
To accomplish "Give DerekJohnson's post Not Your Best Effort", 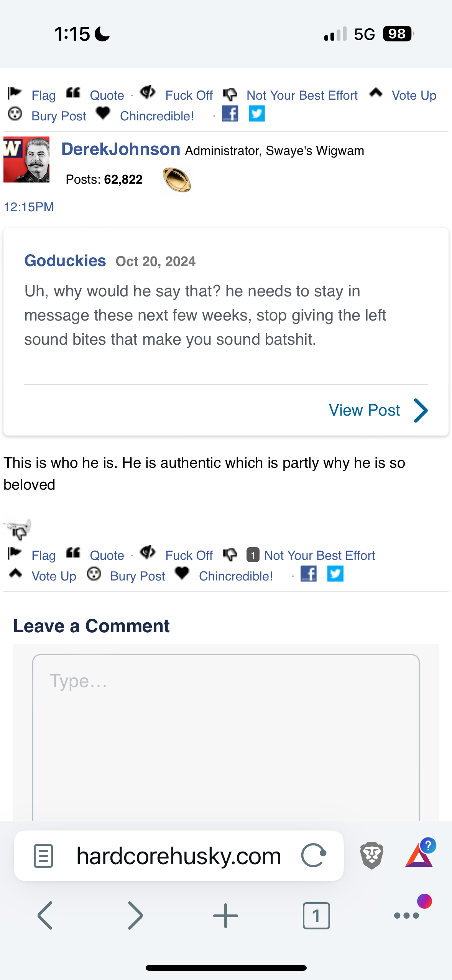I will [x=319, y=555].
